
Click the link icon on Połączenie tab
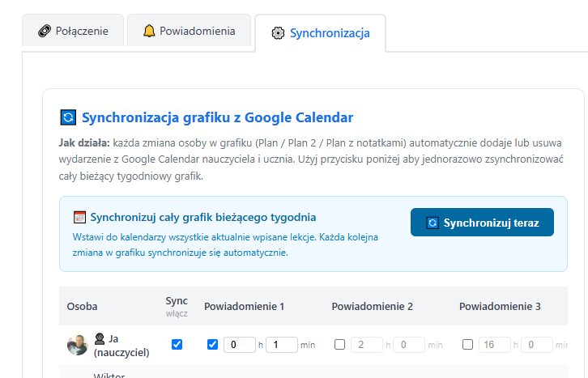point(45,31)
